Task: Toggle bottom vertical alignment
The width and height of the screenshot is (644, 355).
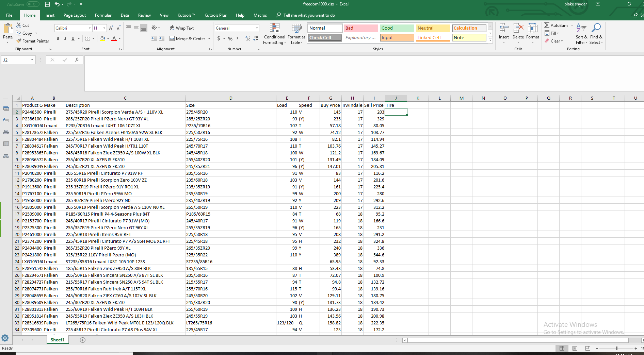Action: point(144,28)
